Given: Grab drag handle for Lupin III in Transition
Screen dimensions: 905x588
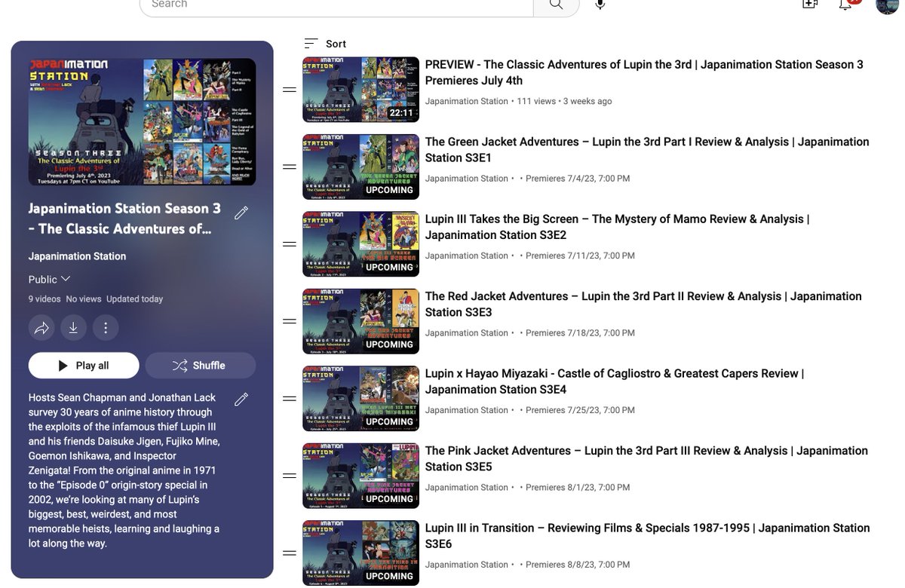Looking at the screenshot, I should pyautogui.click(x=289, y=553).
